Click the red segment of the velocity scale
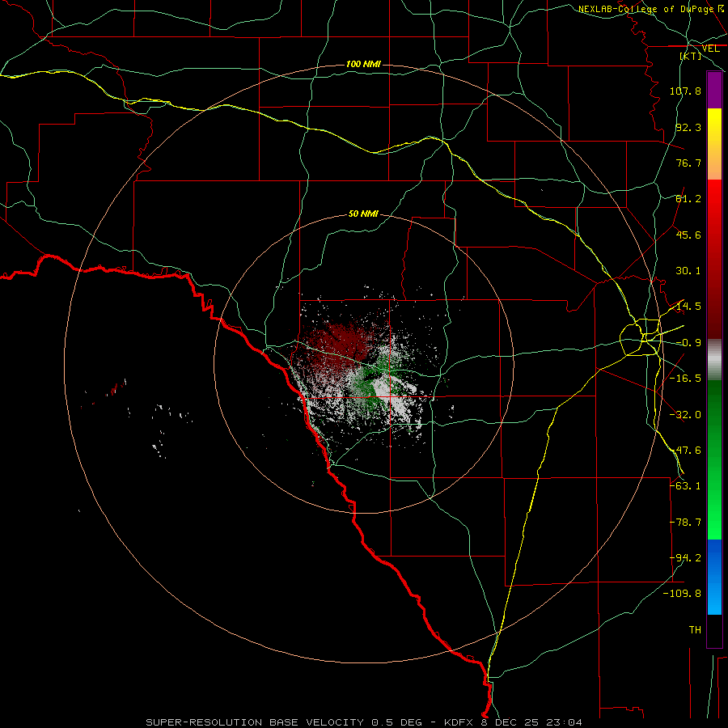This screenshot has width=728, height=728. (714, 259)
